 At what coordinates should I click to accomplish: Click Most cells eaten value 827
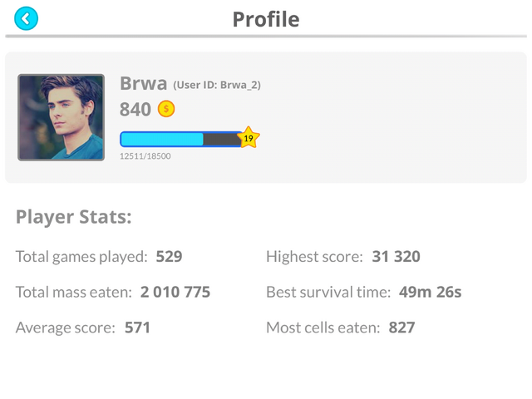pos(401,328)
